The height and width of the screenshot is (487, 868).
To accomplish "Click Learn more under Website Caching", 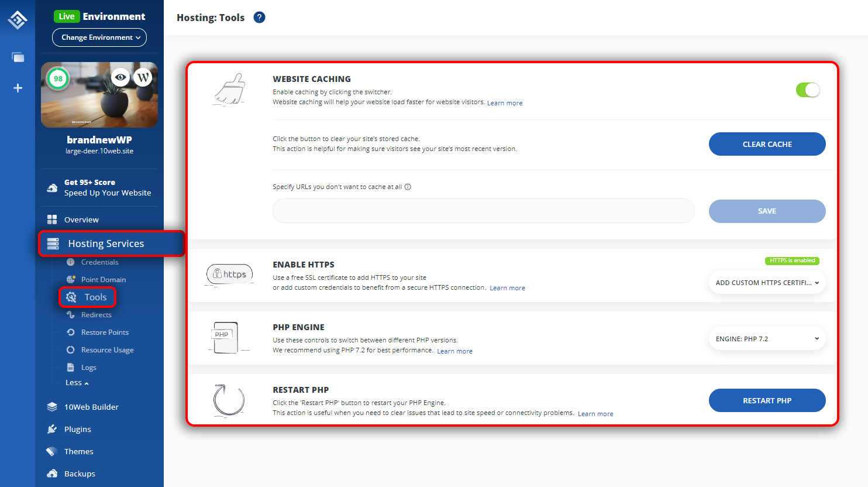I will [505, 103].
